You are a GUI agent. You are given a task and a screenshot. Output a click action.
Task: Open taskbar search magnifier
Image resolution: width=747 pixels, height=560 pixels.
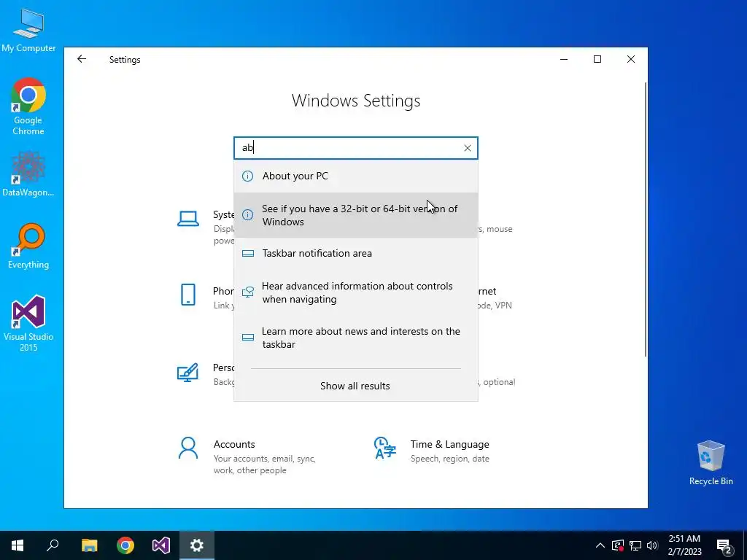pos(53,545)
